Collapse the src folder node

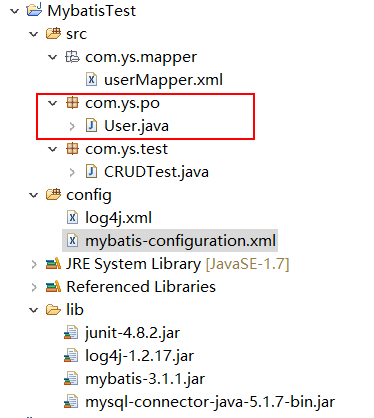click(x=34, y=34)
